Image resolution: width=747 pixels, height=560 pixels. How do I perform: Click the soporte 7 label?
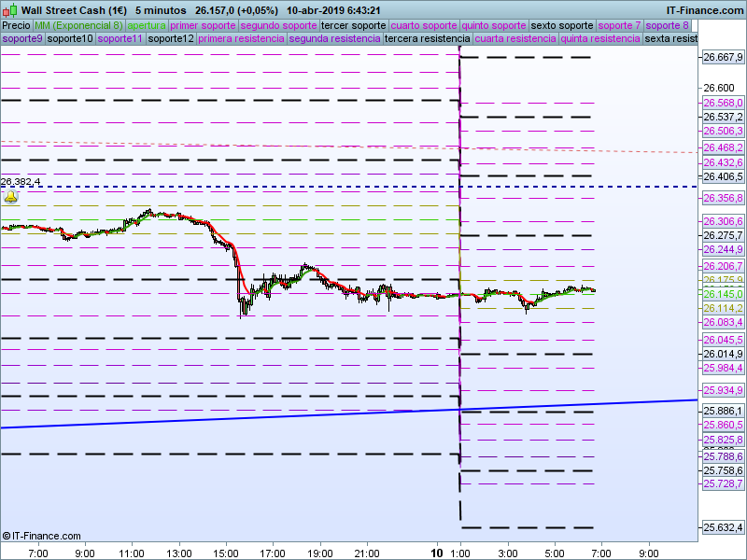pos(619,25)
